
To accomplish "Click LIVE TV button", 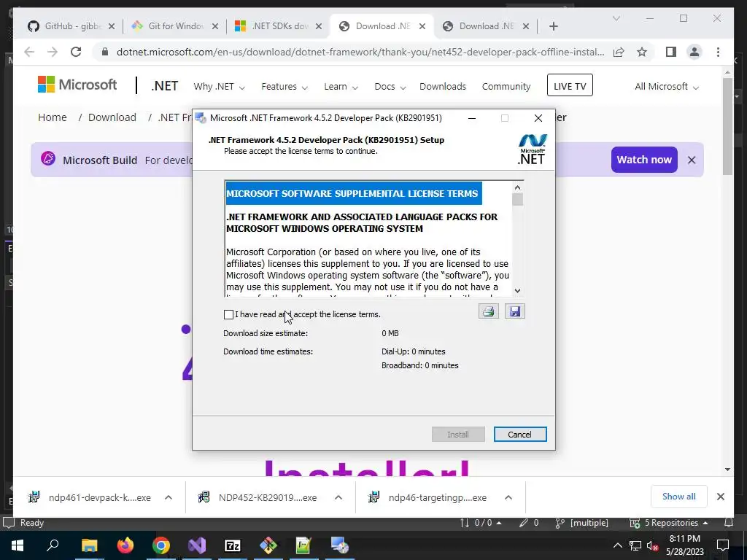I will pos(570,85).
